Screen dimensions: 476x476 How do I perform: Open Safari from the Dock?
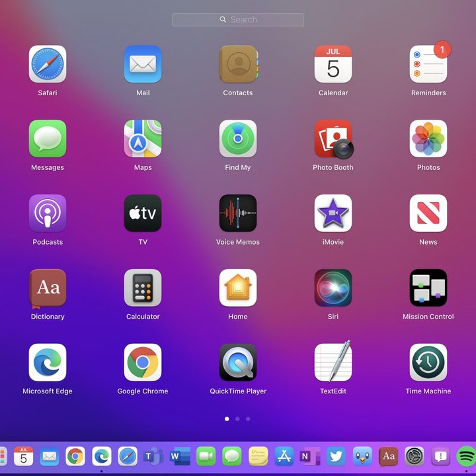point(128,456)
